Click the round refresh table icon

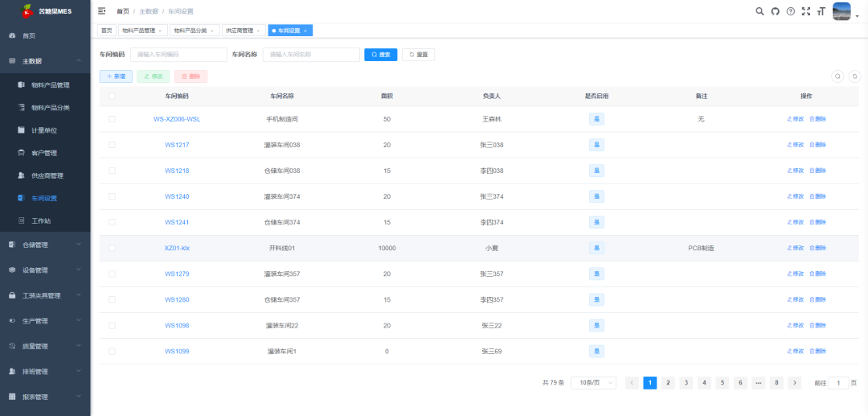pos(854,76)
